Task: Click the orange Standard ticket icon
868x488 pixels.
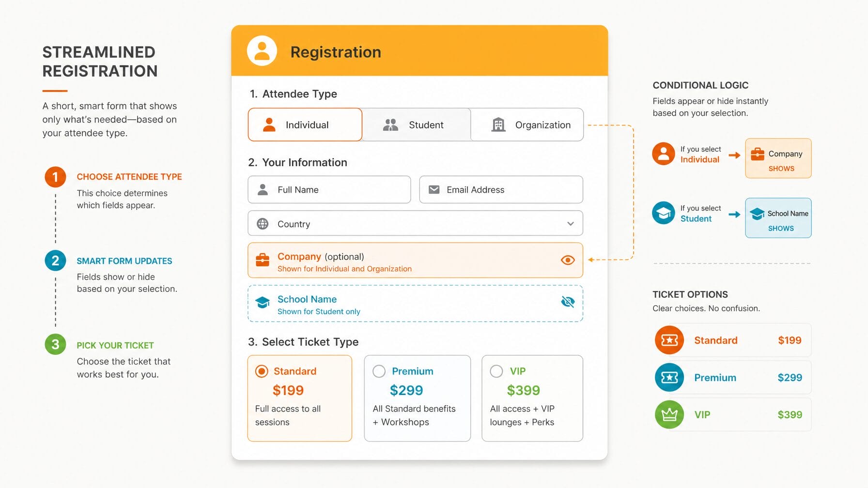Action: [669, 340]
